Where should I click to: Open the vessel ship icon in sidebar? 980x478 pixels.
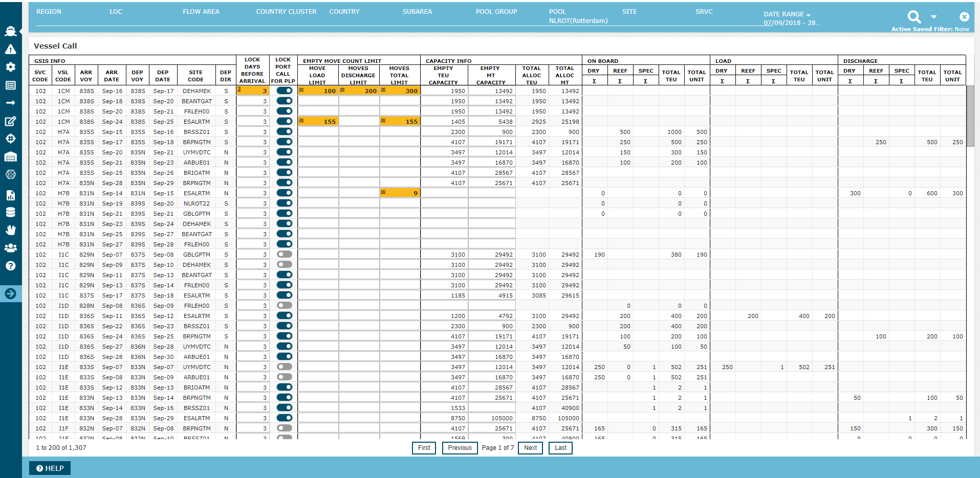(10, 31)
